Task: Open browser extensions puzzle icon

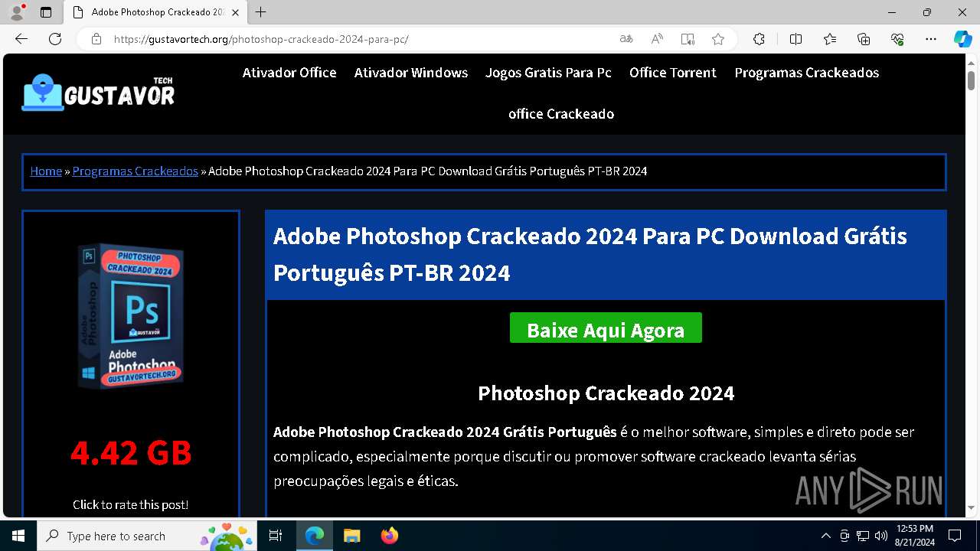Action: (759, 39)
